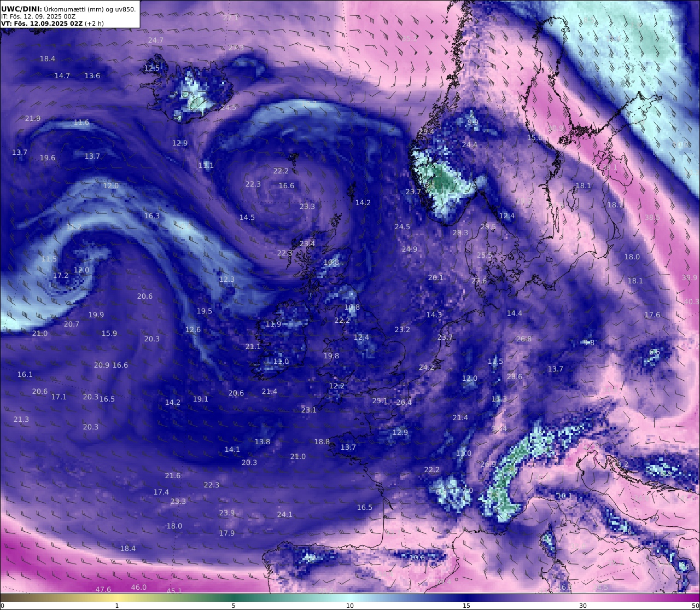Click the 23.1 value on the map
700x610 pixels.
pos(309,410)
